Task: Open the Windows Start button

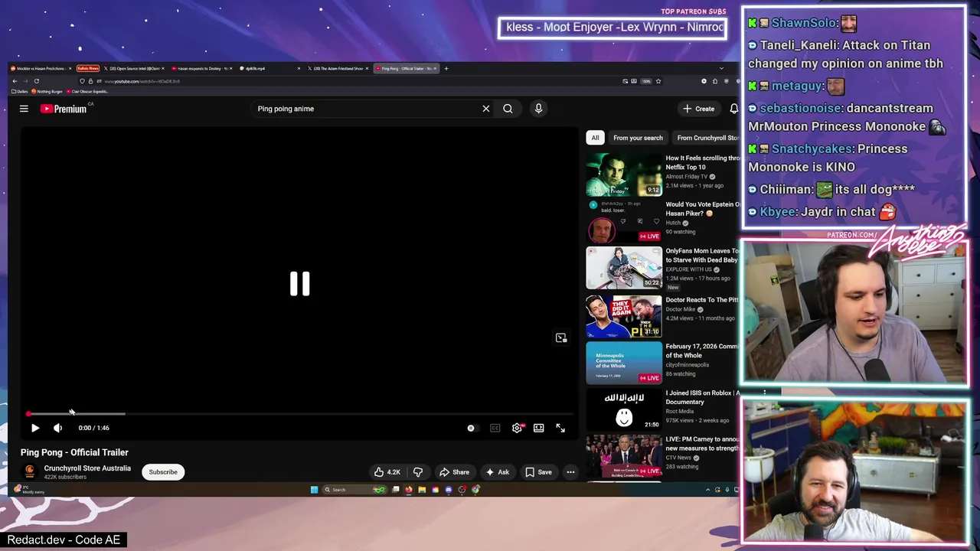Action: tap(314, 490)
